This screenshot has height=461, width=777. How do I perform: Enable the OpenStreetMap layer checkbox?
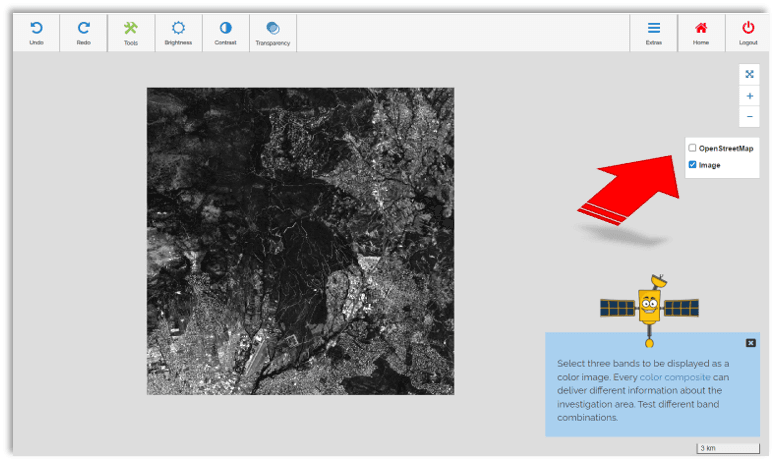pos(692,148)
